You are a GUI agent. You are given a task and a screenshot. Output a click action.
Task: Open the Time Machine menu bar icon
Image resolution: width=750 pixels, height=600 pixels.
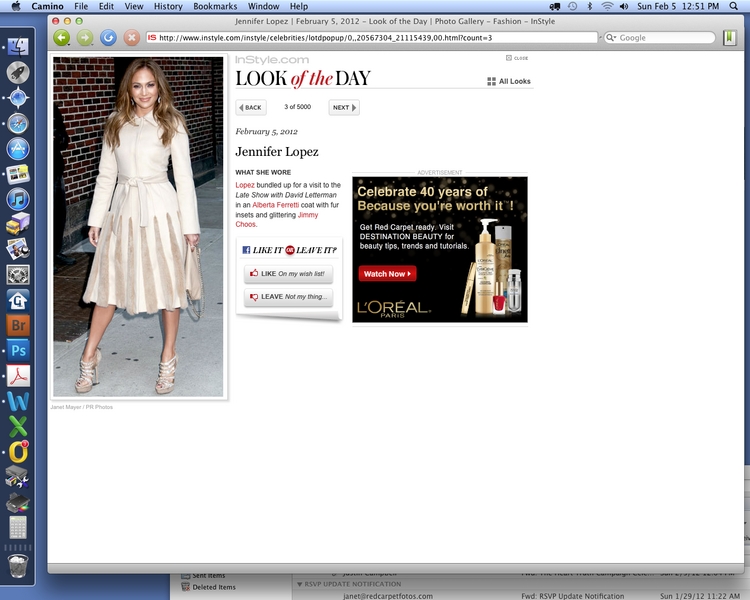click(x=573, y=6)
